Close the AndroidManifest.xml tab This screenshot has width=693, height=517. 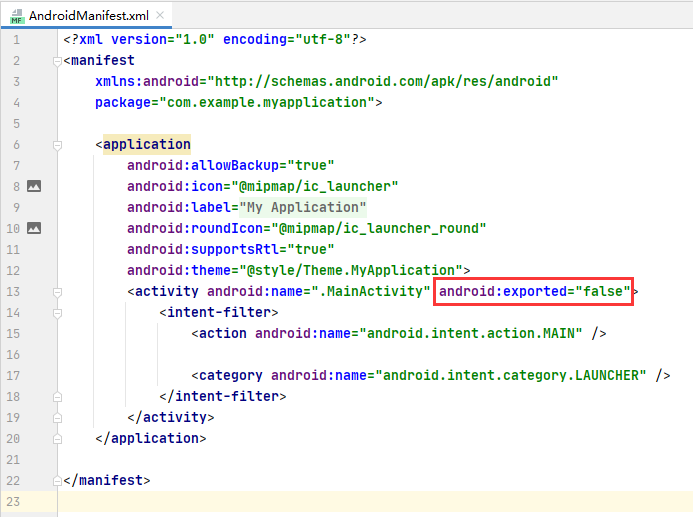(x=160, y=15)
